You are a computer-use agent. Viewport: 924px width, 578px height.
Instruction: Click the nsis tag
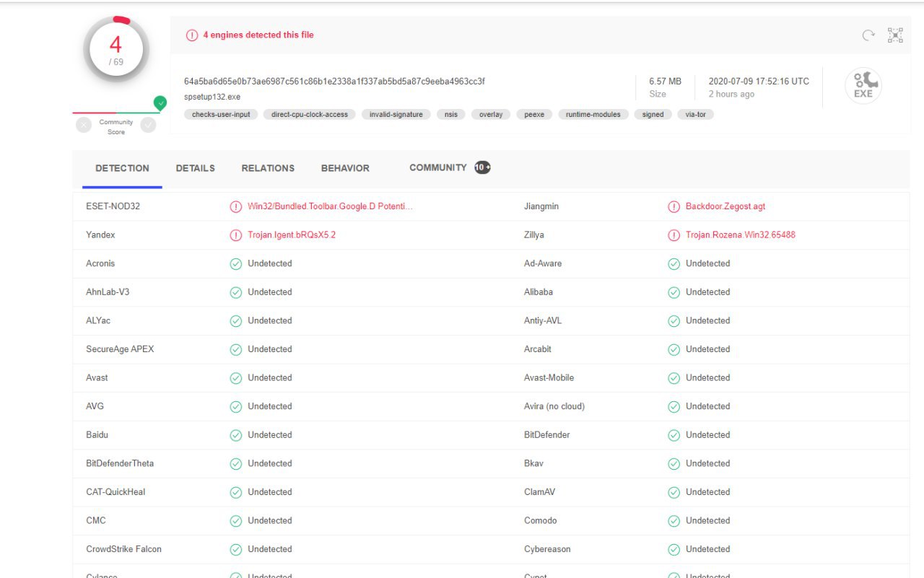tap(451, 114)
